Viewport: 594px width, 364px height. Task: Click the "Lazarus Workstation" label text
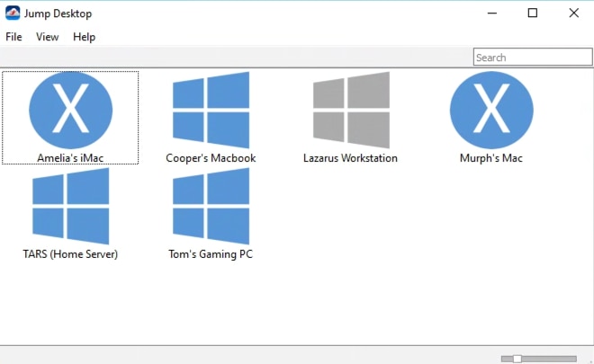coord(350,158)
